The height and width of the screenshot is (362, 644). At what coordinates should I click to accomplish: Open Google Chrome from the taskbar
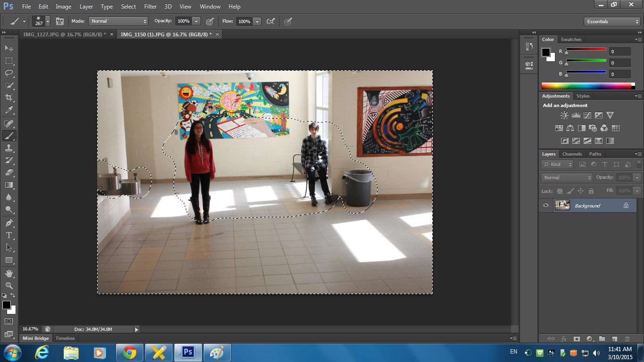click(x=130, y=353)
